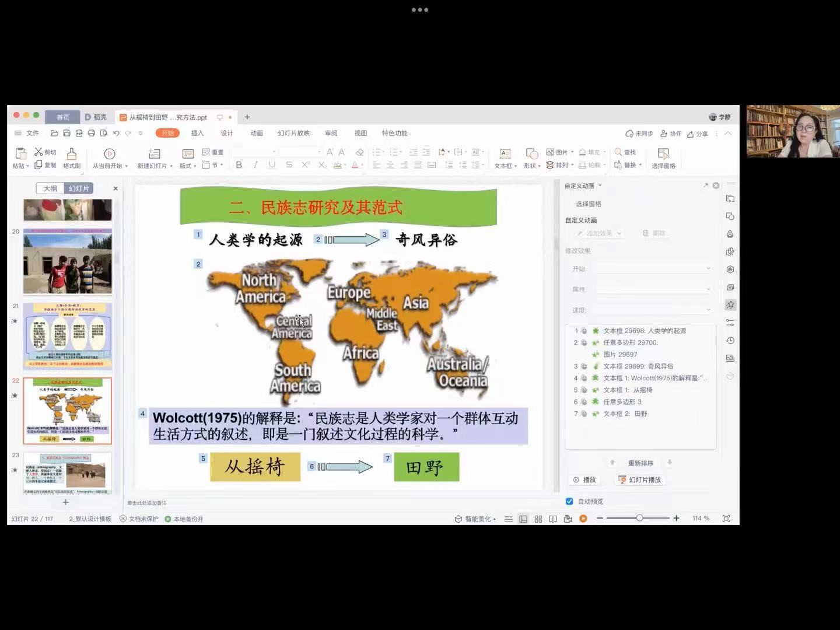
Task: Toggle italic I formatting
Action: 255,165
